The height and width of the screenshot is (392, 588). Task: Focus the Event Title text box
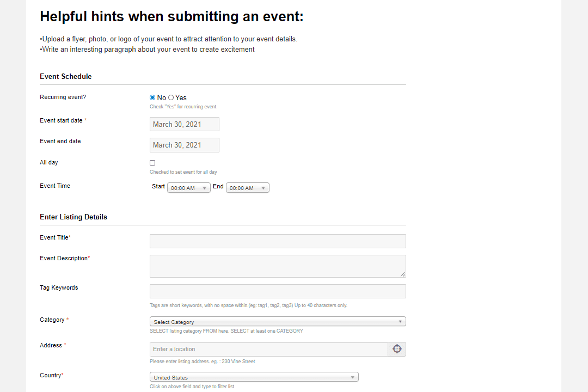[x=278, y=241]
